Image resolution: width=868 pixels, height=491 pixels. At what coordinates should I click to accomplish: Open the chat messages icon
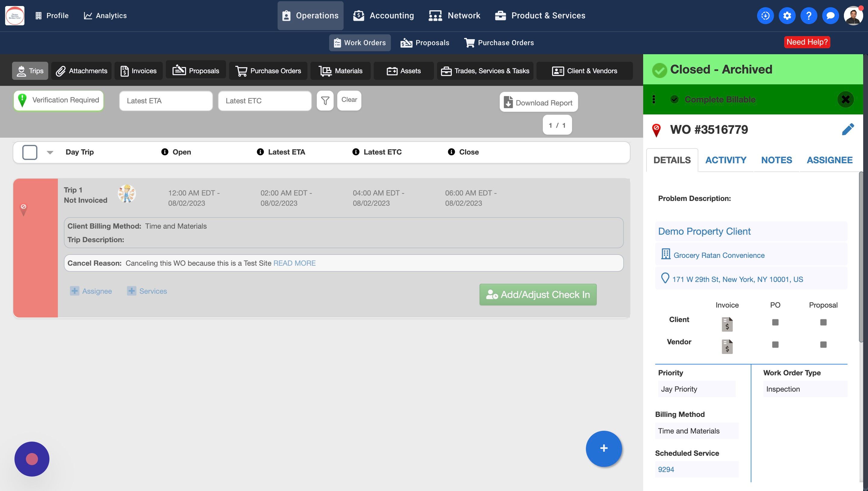point(830,15)
